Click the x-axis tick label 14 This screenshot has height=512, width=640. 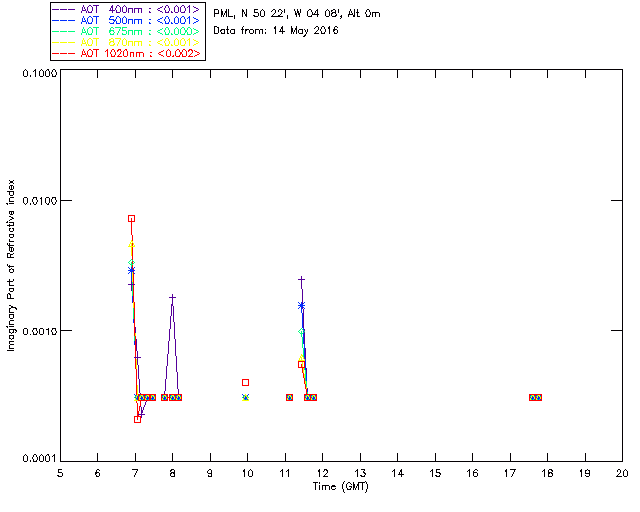click(x=398, y=473)
